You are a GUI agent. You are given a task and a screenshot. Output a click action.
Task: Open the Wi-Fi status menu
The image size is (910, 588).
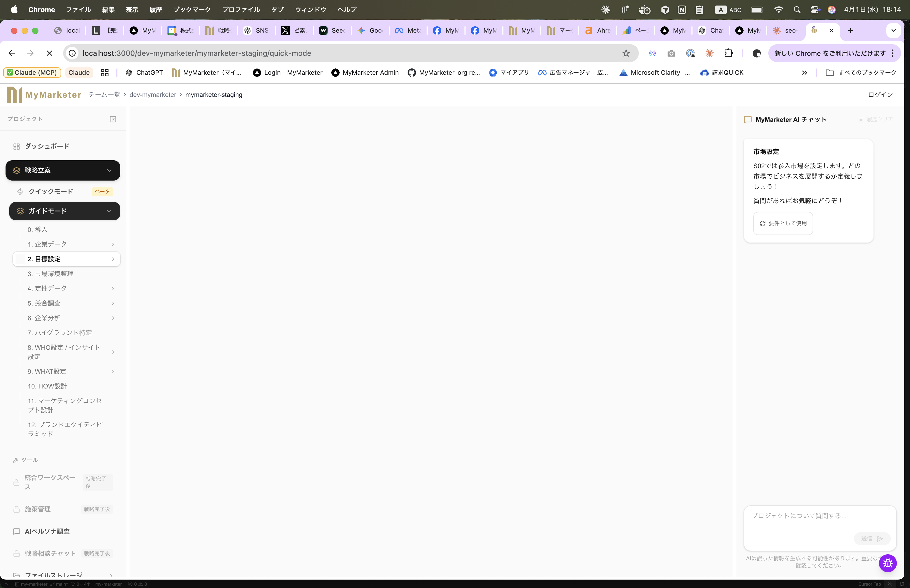pos(779,9)
